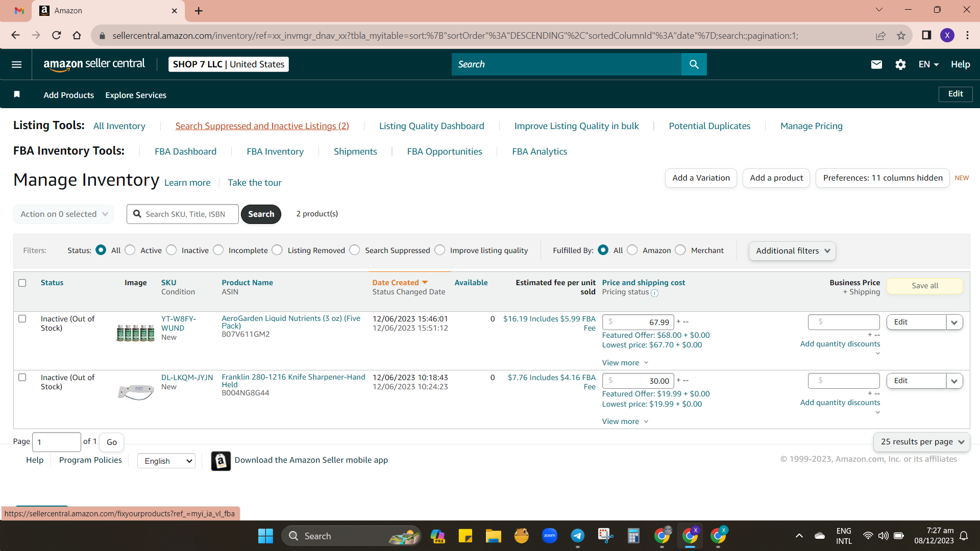The width and height of the screenshot is (980, 551).
Task: Open a new browser tab
Action: pyautogui.click(x=199, y=11)
